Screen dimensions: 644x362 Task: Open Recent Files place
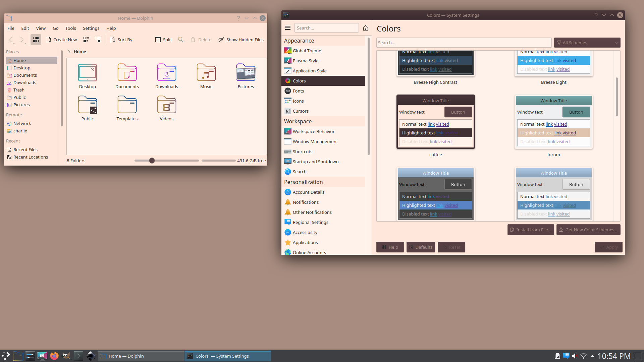[32, 149]
